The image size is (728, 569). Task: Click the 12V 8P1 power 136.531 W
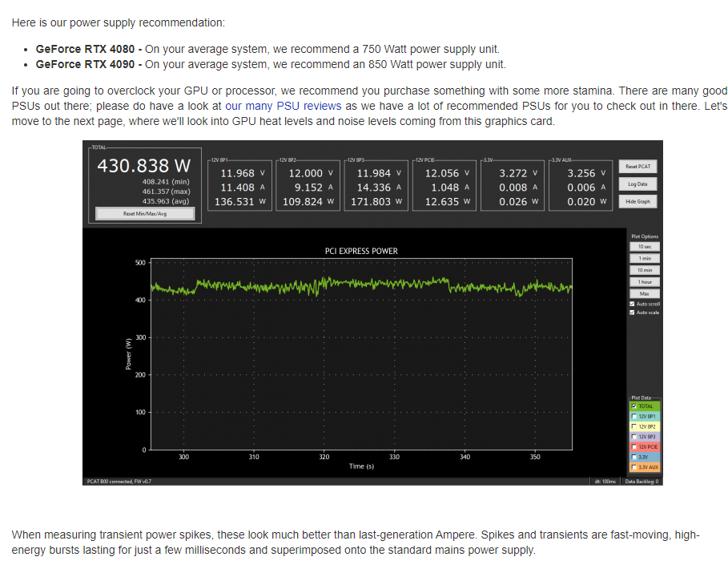(239, 202)
